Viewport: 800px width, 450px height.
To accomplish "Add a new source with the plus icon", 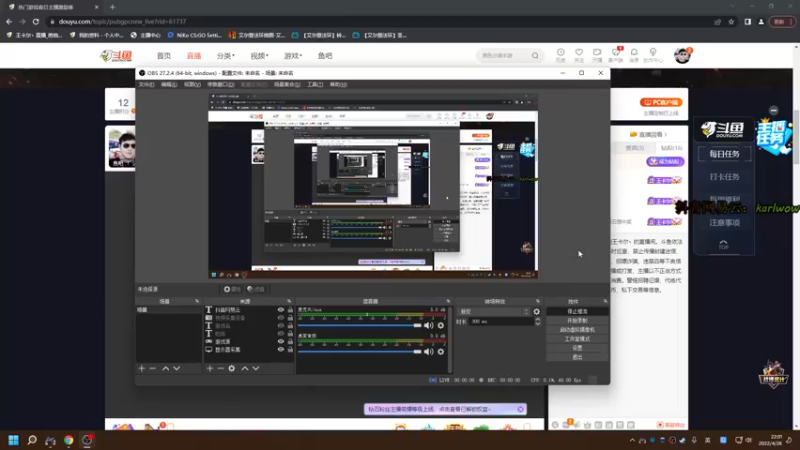I will (x=210, y=368).
